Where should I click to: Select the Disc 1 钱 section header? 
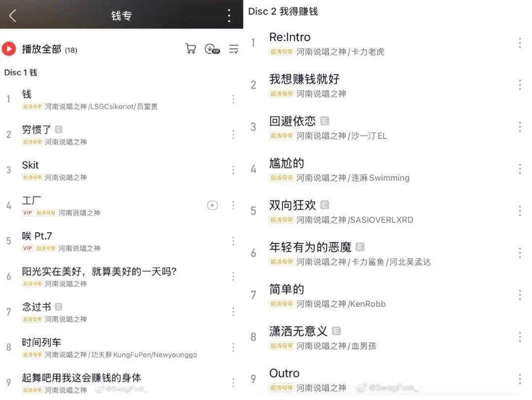21,72
